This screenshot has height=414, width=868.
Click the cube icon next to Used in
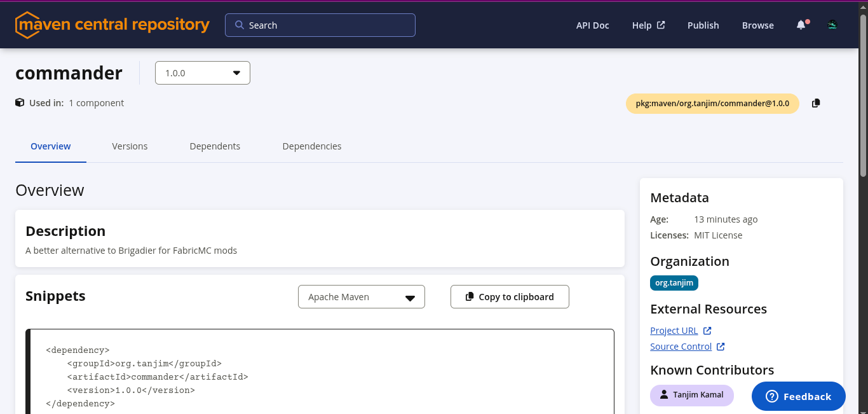click(20, 102)
